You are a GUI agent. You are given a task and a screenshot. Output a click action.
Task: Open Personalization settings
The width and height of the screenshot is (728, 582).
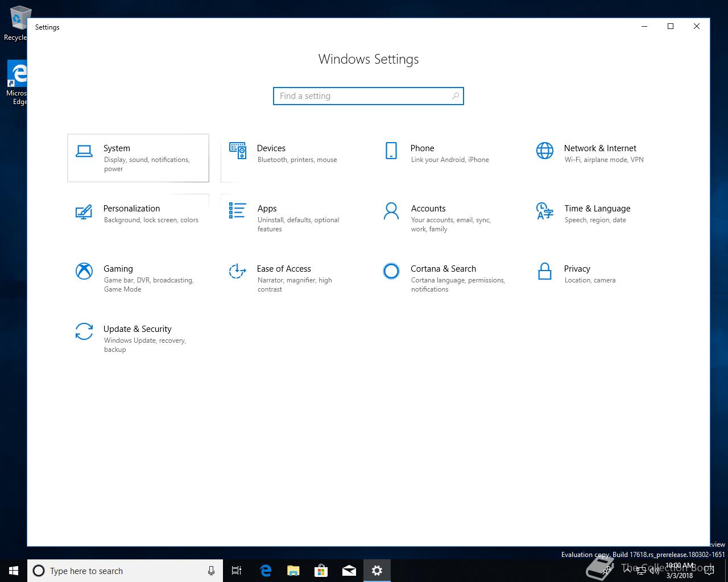click(138, 218)
